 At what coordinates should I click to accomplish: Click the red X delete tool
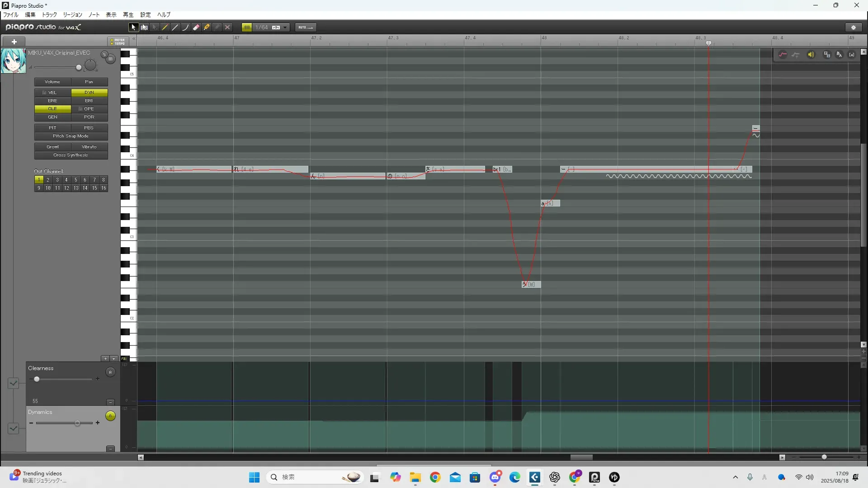[227, 28]
